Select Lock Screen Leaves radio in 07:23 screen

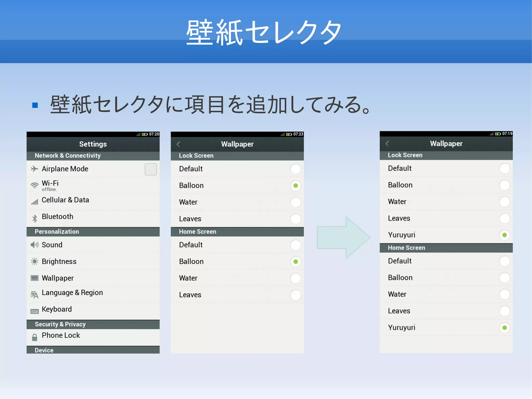(x=296, y=219)
